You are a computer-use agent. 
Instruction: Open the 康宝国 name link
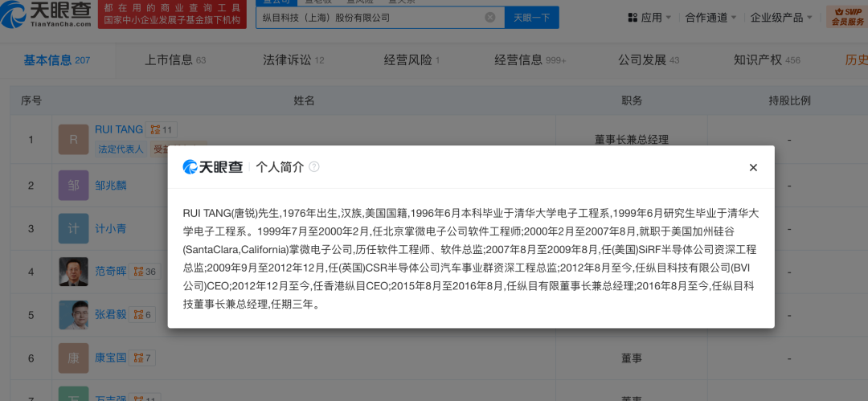[x=111, y=358]
